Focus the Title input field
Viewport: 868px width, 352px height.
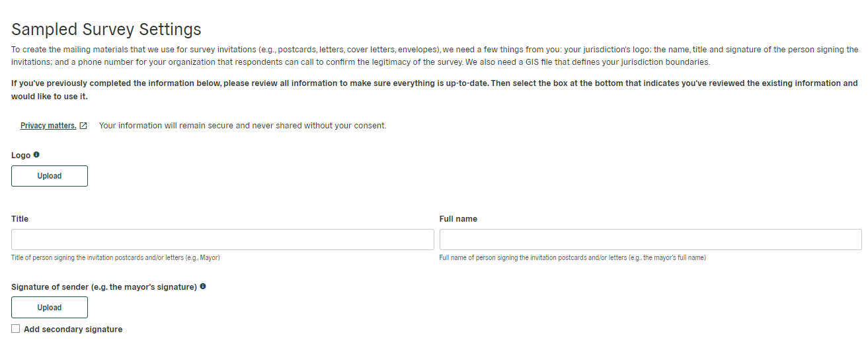click(223, 240)
